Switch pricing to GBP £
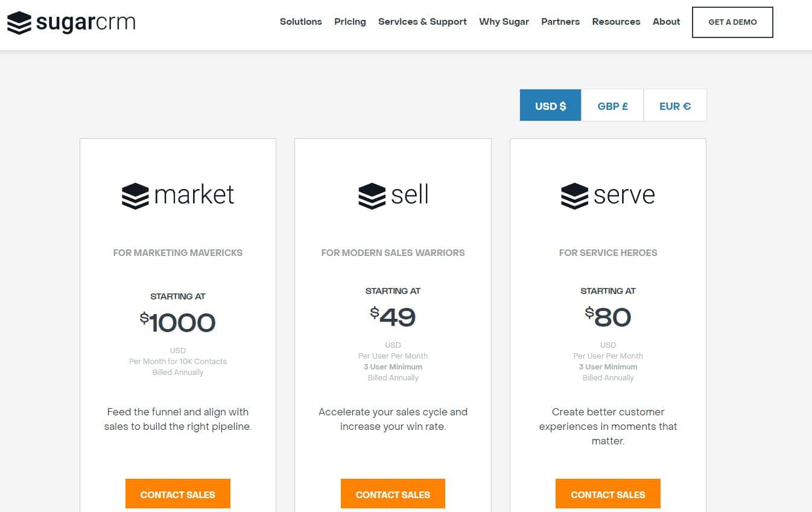Viewport: 812px width, 512px height. 612,106
